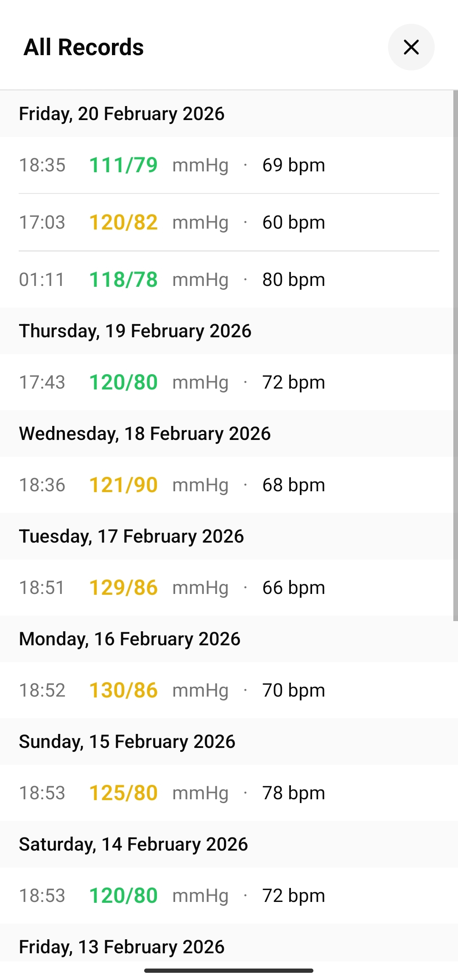Click the Thursday, 19 February 2026 header
The height and width of the screenshot is (980, 458).
(135, 331)
